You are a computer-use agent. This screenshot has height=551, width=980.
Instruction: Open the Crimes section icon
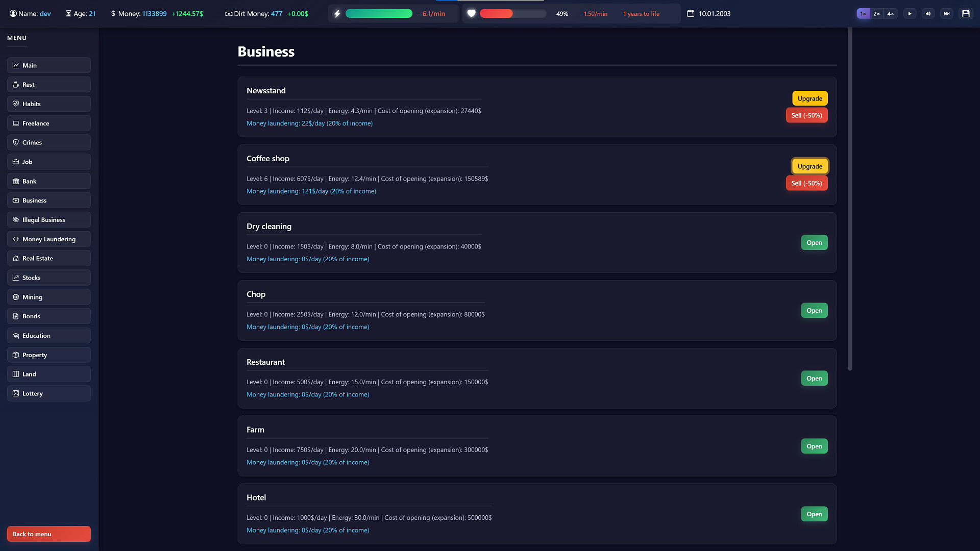point(16,142)
